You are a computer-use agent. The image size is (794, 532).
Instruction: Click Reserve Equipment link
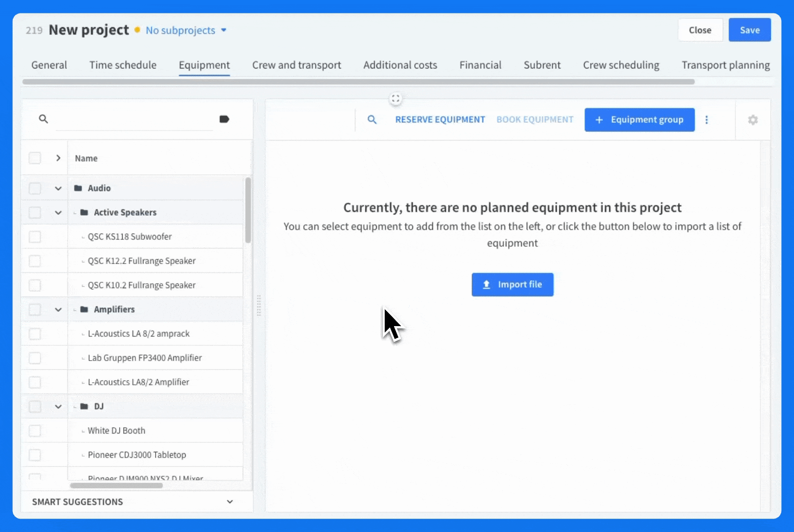(x=440, y=120)
